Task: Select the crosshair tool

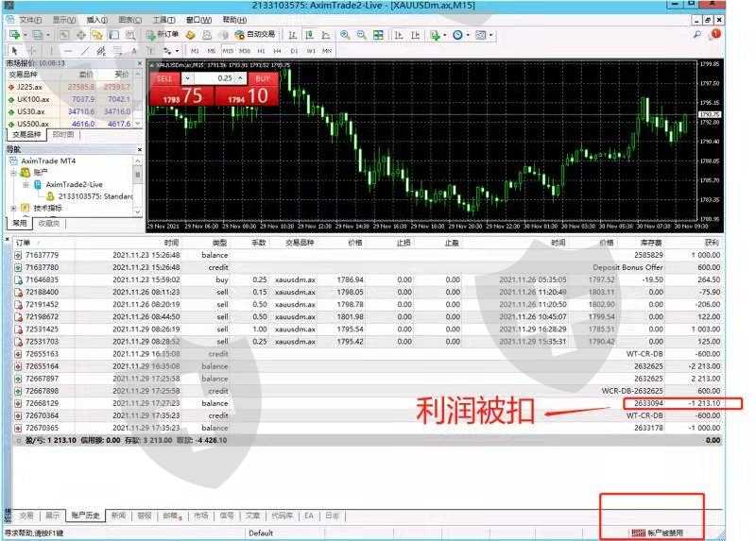Action: coord(30,50)
